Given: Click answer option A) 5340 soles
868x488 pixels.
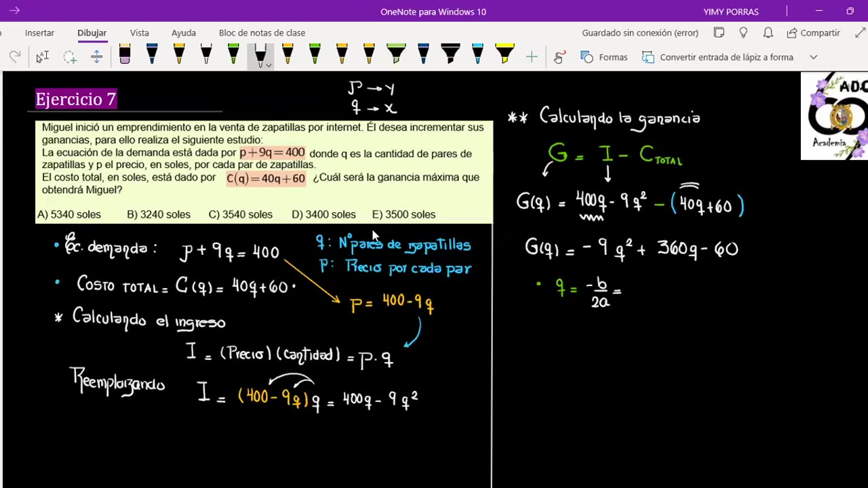Looking at the screenshot, I should (x=68, y=214).
